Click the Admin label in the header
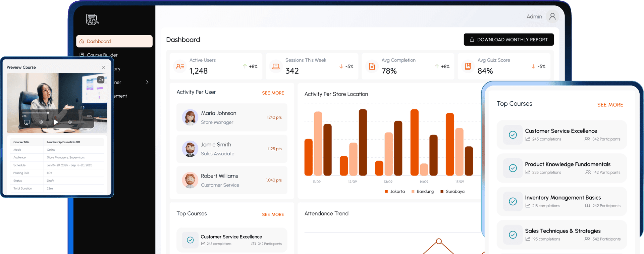Screen dimensions: 644x254 coord(534,16)
